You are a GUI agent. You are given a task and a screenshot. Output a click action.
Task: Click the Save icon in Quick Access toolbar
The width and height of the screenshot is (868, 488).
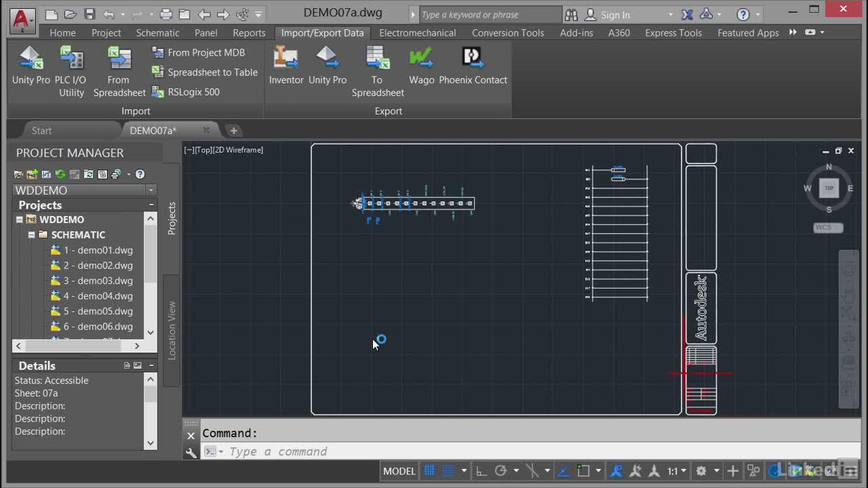point(90,14)
